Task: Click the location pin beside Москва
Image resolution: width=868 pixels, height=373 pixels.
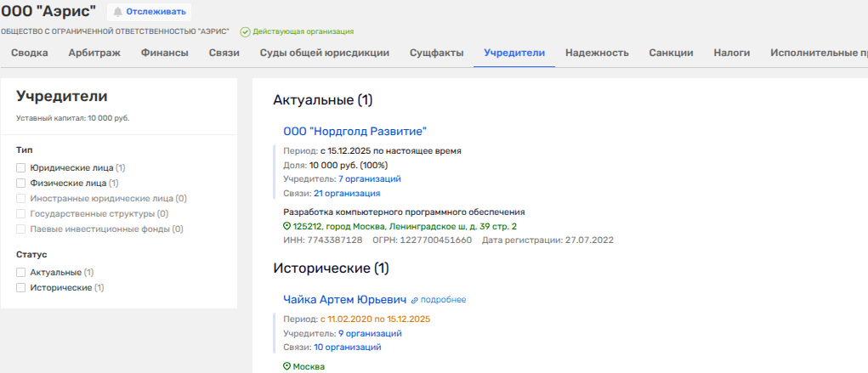Action: [286, 366]
